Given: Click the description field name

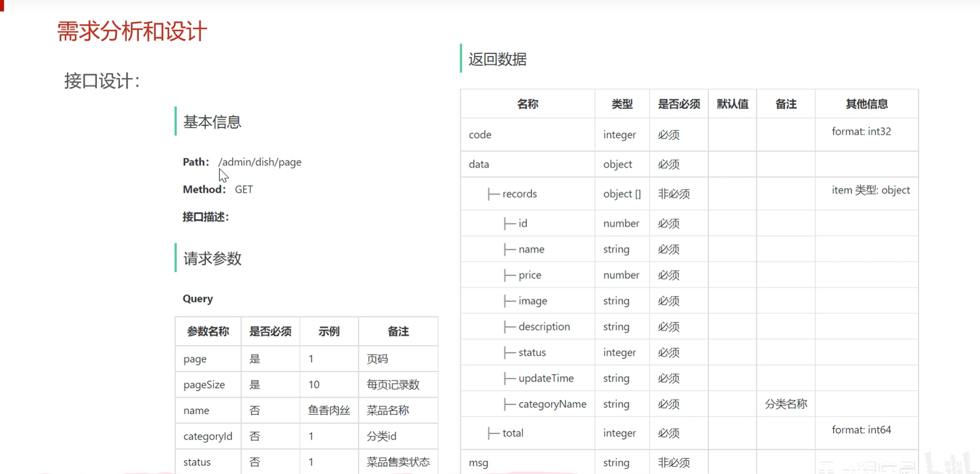Looking at the screenshot, I should point(544,326).
